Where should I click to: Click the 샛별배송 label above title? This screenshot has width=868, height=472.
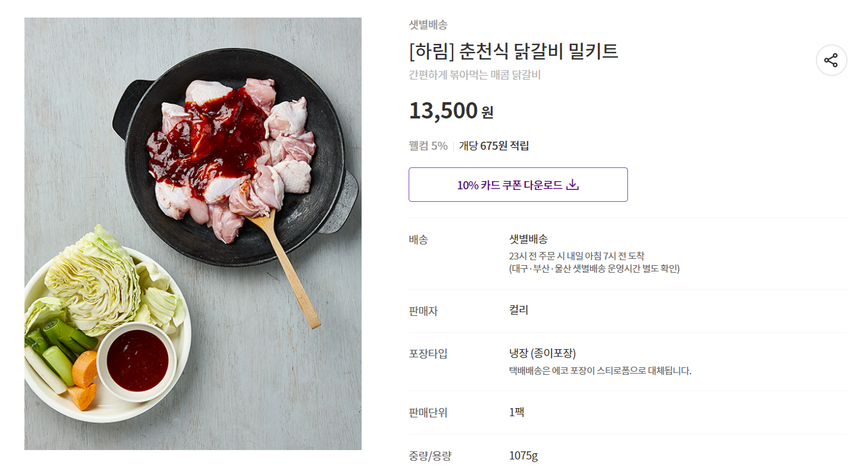428,25
